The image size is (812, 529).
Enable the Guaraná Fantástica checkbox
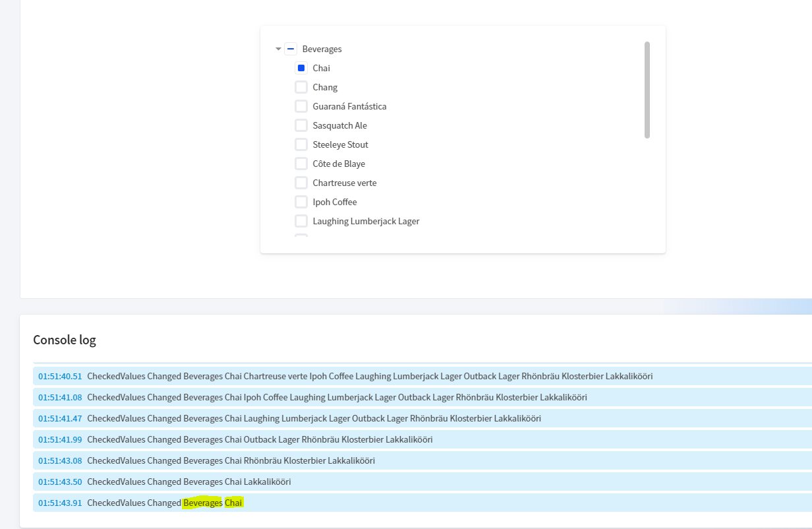[301, 106]
